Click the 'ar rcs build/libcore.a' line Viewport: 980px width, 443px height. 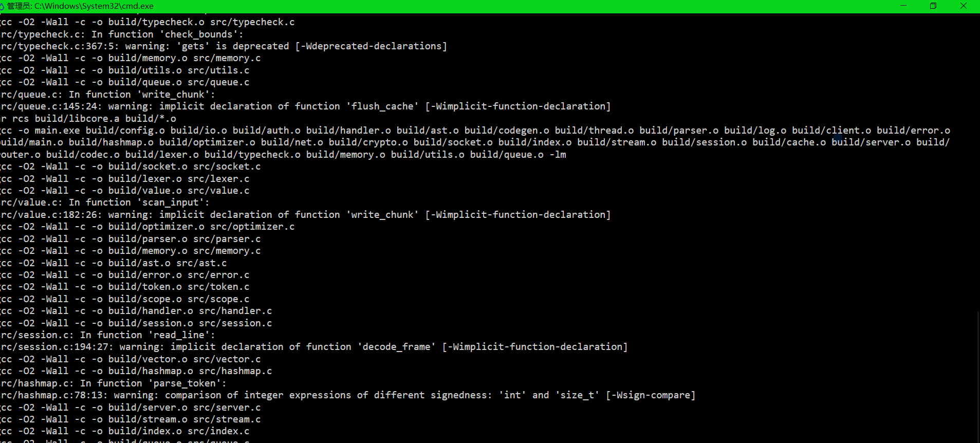tap(88, 119)
